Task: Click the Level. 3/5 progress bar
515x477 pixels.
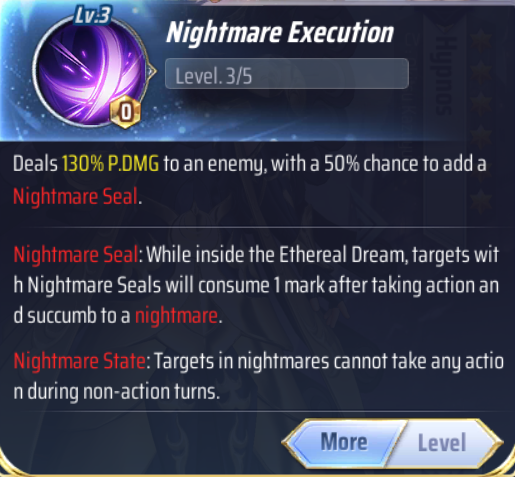Action: point(287,74)
